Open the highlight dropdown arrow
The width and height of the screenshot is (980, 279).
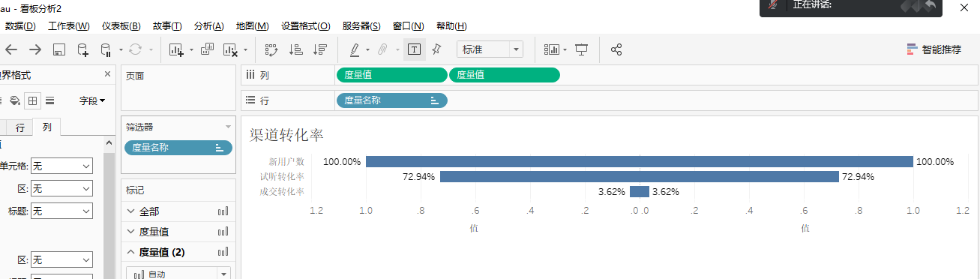tap(367, 50)
